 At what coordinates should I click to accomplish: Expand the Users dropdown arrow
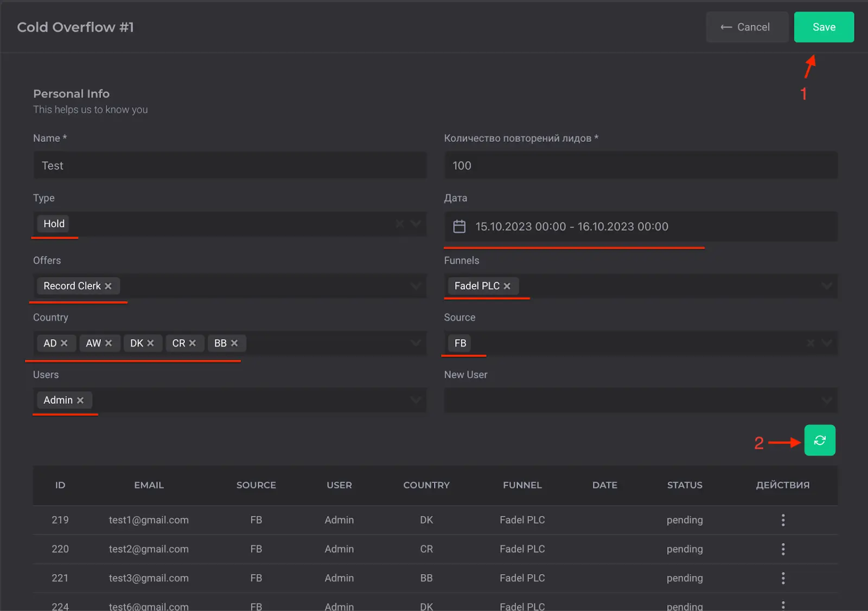tap(416, 400)
